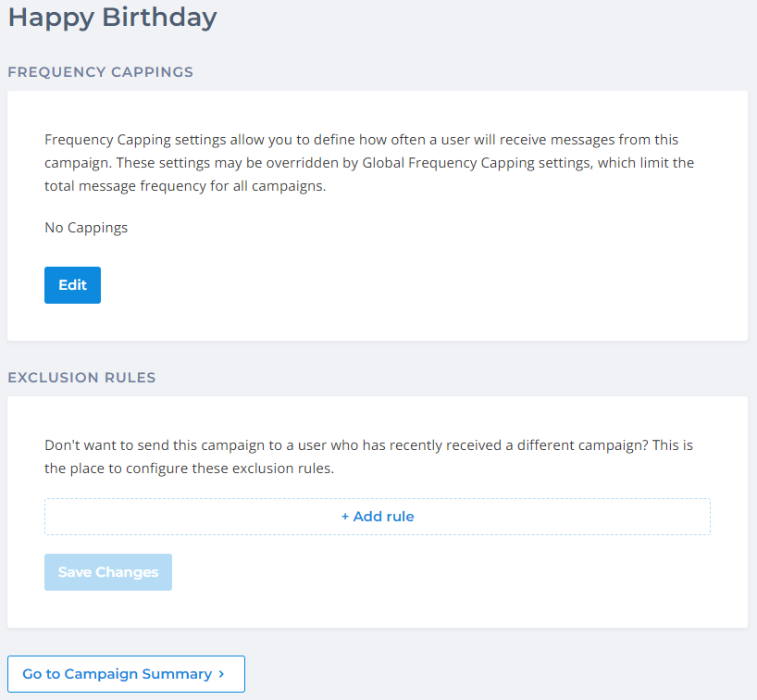Click the chevron arrow after Campaign Summary
Screen dimensions: 757x700
(x=222, y=674)
